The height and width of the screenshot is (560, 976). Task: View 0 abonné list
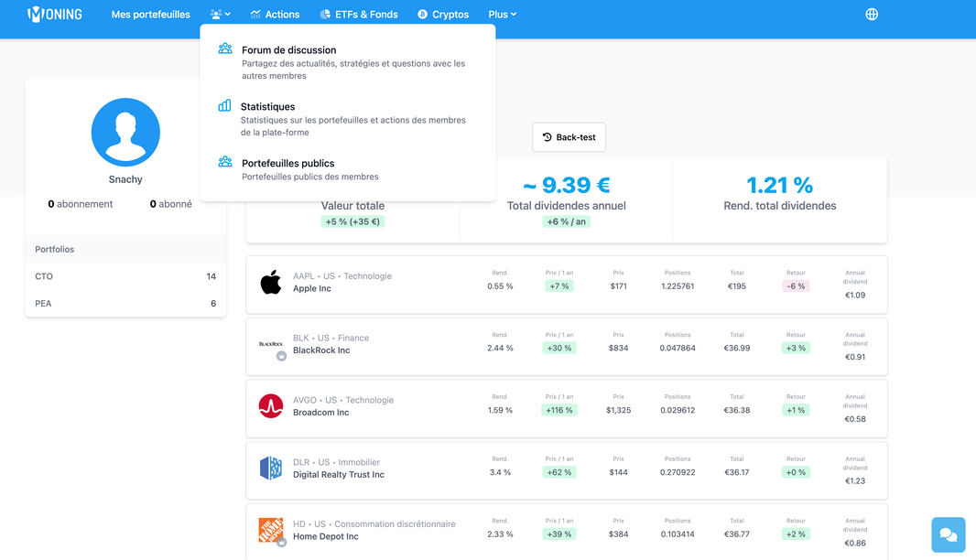pos(170,204)
